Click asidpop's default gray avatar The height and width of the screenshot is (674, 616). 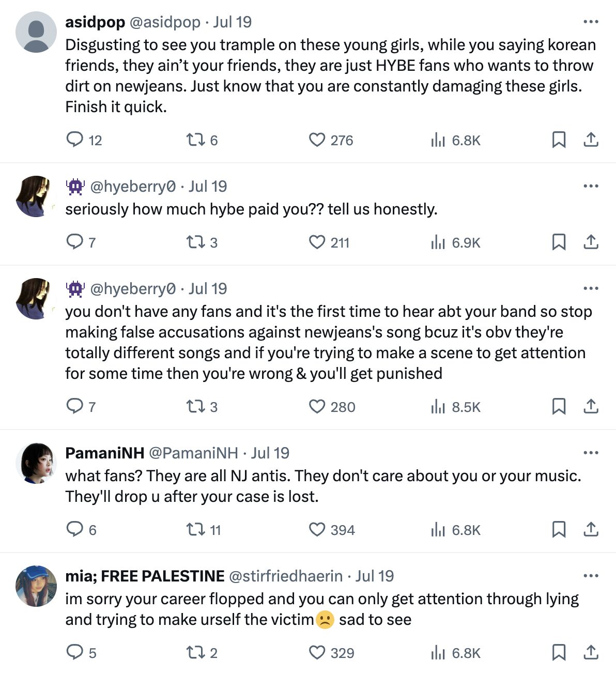pyautogui.click(x=36, y=32)
